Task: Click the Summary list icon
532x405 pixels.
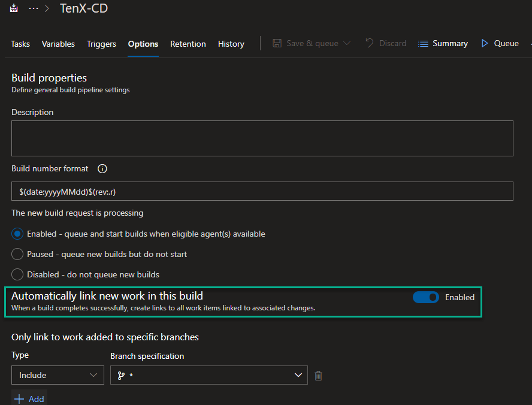Action: pos(423,44)
